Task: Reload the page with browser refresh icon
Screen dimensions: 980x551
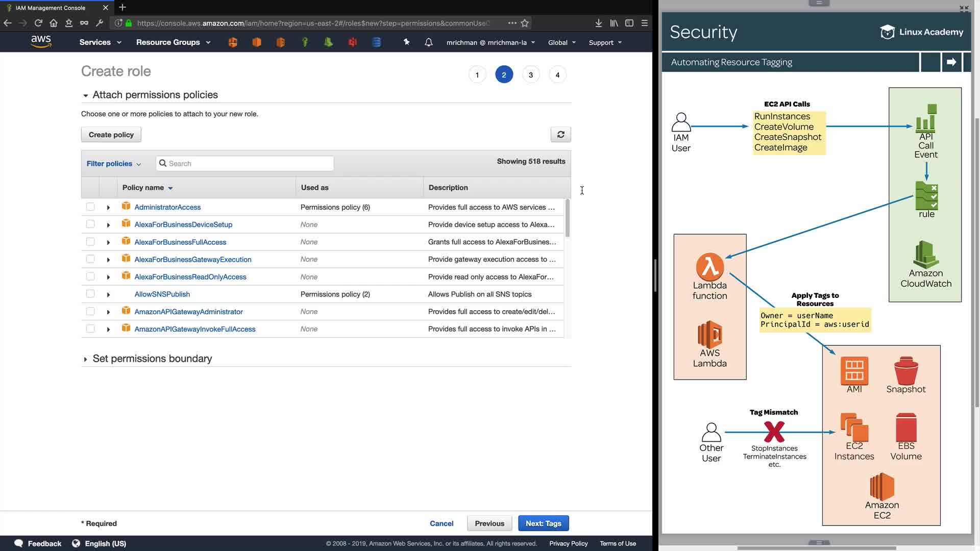Action: (38, 23)
